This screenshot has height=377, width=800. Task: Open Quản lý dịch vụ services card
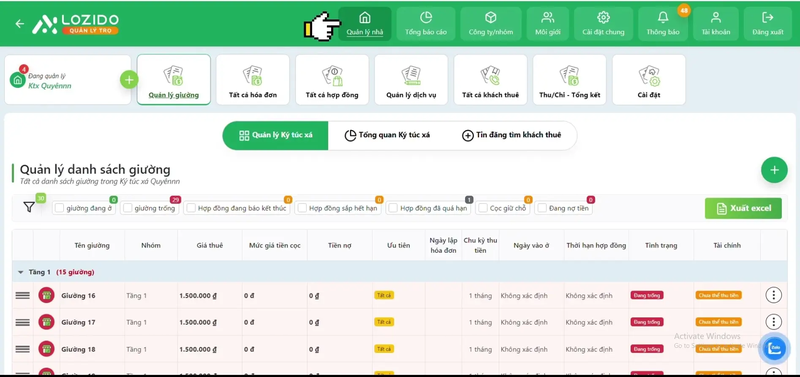click(411, 80)
